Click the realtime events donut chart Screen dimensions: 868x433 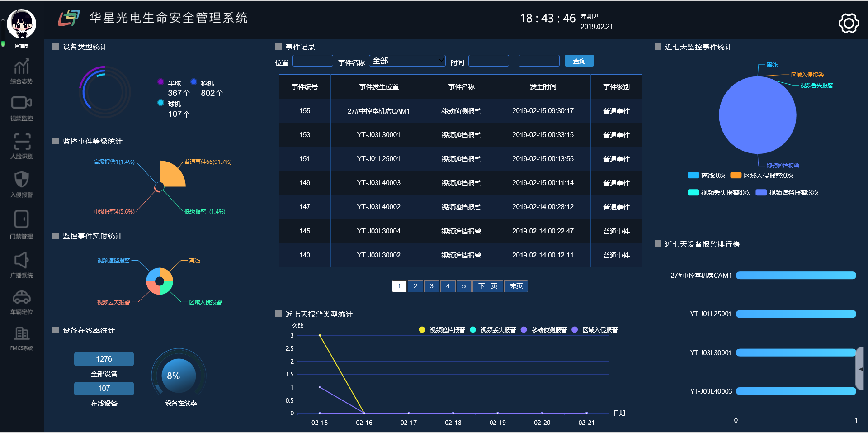pyautogui.click(x=160, y=281)
